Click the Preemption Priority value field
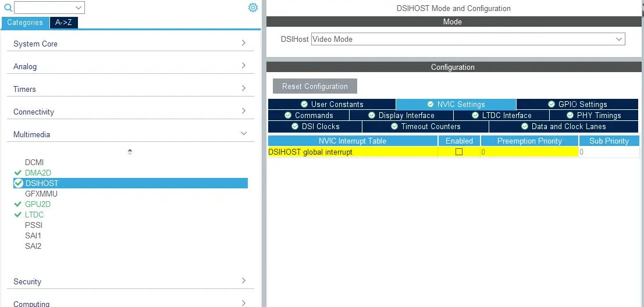Viewport: 644px width, 307px height. 528,152
